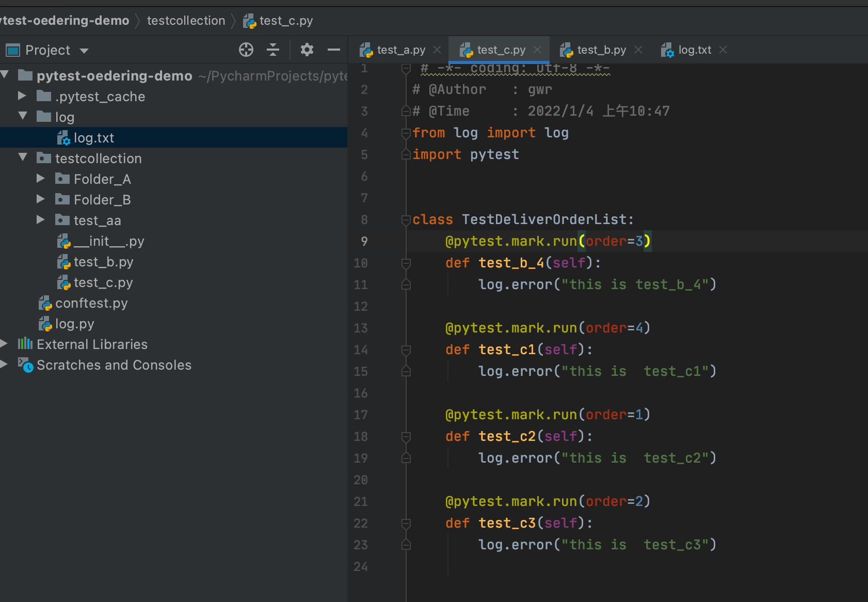Click the Scratches and Consoles icon

pos(25,365)
